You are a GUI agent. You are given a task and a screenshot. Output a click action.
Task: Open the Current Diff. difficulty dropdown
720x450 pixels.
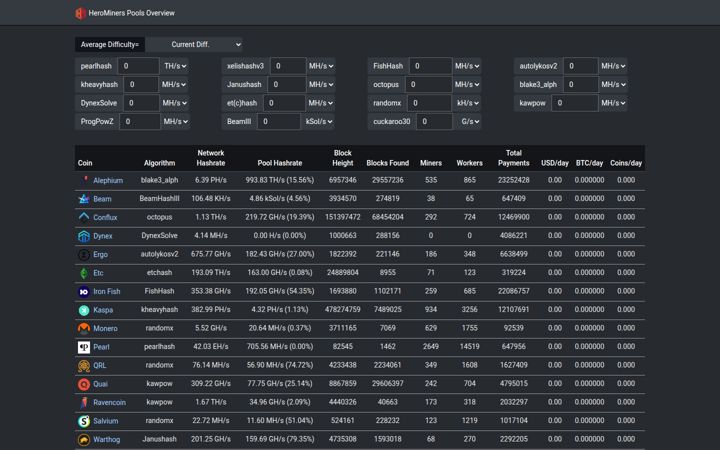pyautogui.click(x=194, y=45)
